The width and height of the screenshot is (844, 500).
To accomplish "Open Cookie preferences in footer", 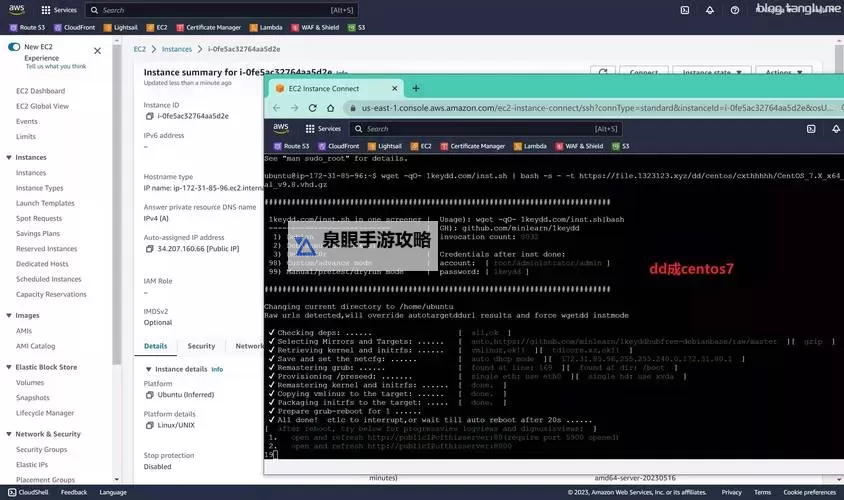I will pos(810,492).
